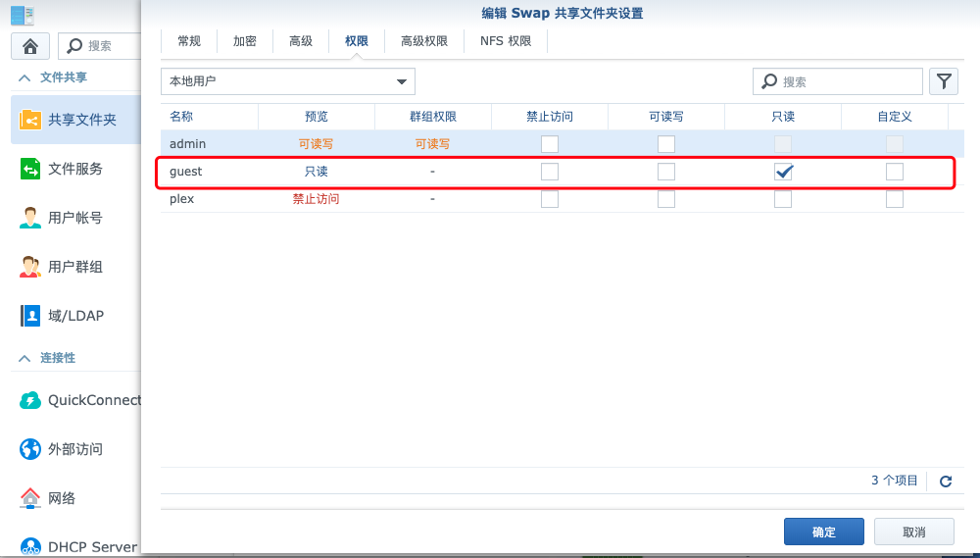The width and height of the screenshot is (980, 558).
Task: Select the admin user row name
Action: [x=187, y=144]
